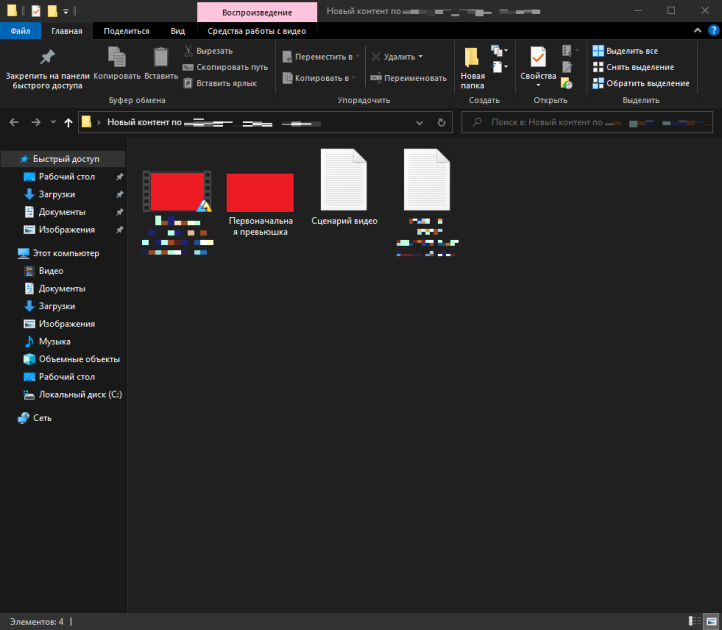This screenshot has height=630, width=722.
Task: Select the fourth text document file
Action: pyautogui.click(x=427, y=180)
